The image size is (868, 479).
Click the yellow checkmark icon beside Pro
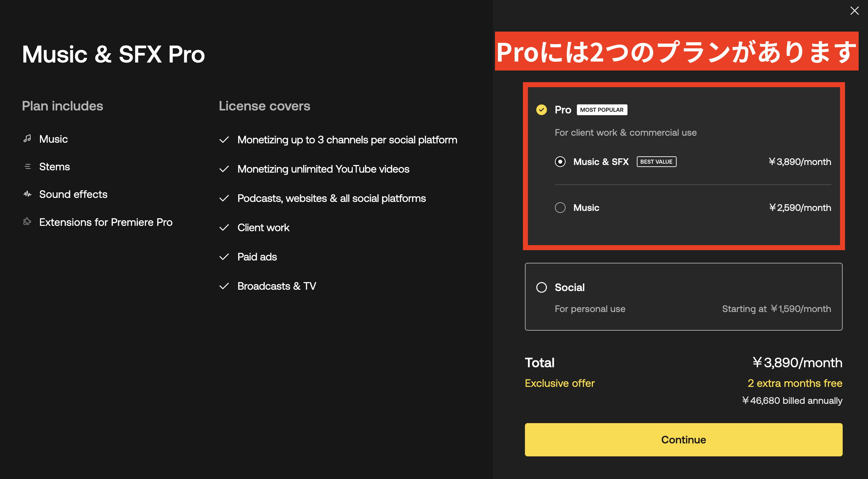point(542,110)
